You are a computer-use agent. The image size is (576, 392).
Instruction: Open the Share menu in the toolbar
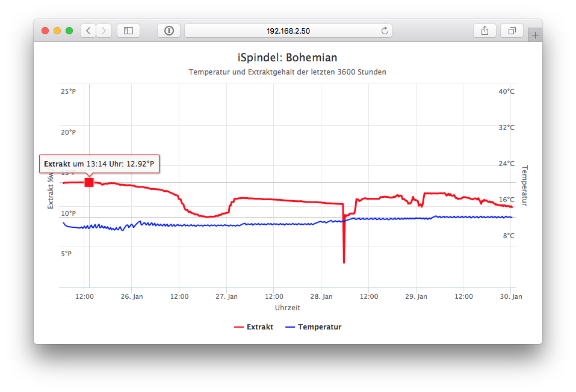[x=485, y=31]
